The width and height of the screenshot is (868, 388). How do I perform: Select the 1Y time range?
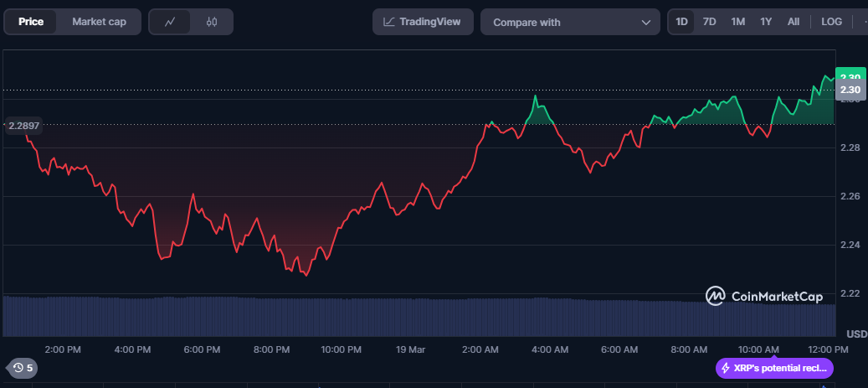coord(766,22)
